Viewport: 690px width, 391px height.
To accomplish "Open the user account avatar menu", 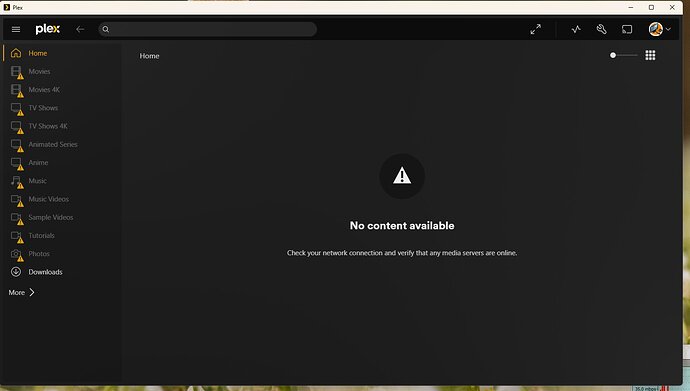I will pyautogui.click(x=659, y=29).
